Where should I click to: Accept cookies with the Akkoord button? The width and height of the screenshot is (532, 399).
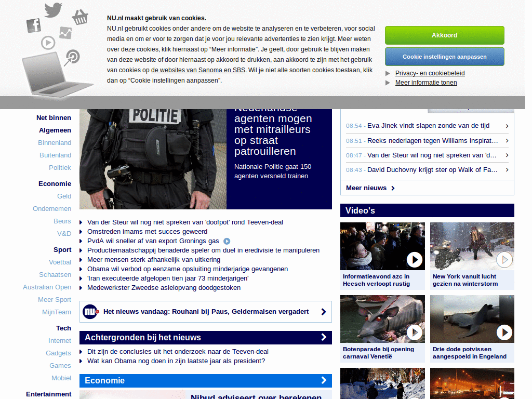[x=445, y=35]
